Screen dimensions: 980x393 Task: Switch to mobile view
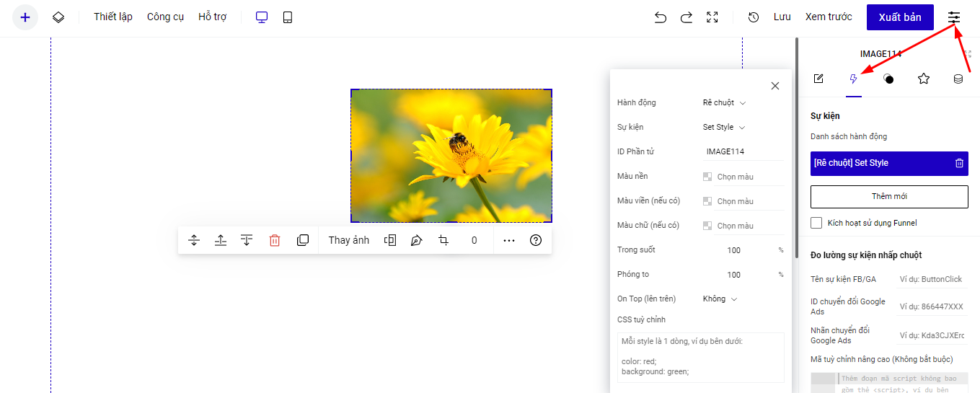pos(288,17)
